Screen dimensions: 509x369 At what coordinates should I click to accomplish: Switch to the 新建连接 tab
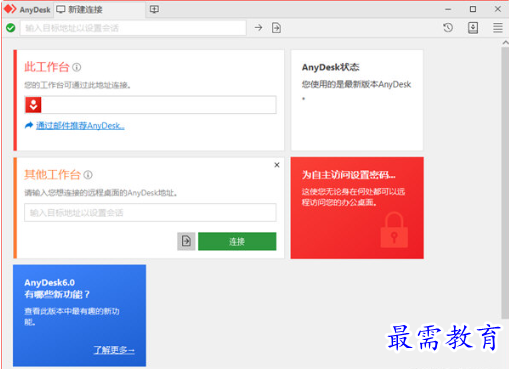pyautogui.click(x=100, y=9)
